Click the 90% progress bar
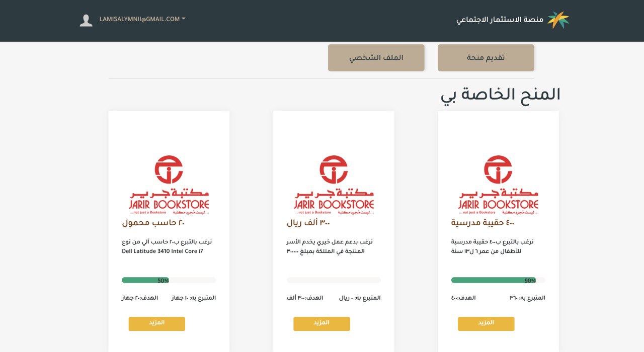The image size is (644, 352). click(x=498, y=280)
